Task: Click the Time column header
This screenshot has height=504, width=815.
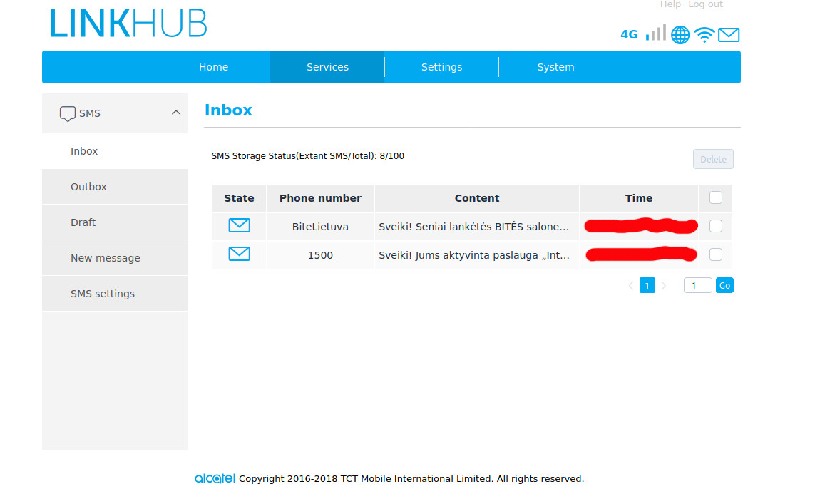Action: tap(639, 198)
